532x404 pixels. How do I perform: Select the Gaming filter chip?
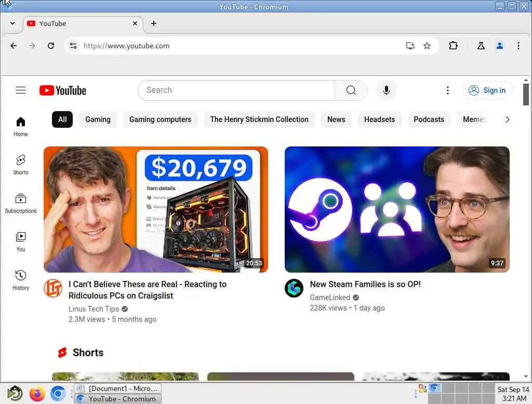pos(98,119)
